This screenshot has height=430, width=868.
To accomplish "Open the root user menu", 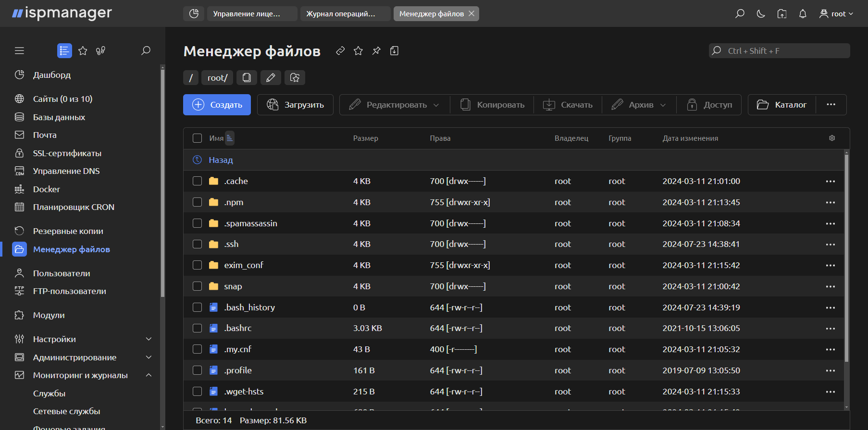I will point(836,13).
